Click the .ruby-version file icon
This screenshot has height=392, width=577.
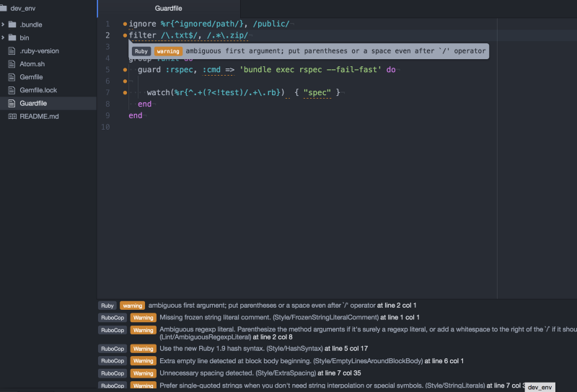(x=12, y=50)
